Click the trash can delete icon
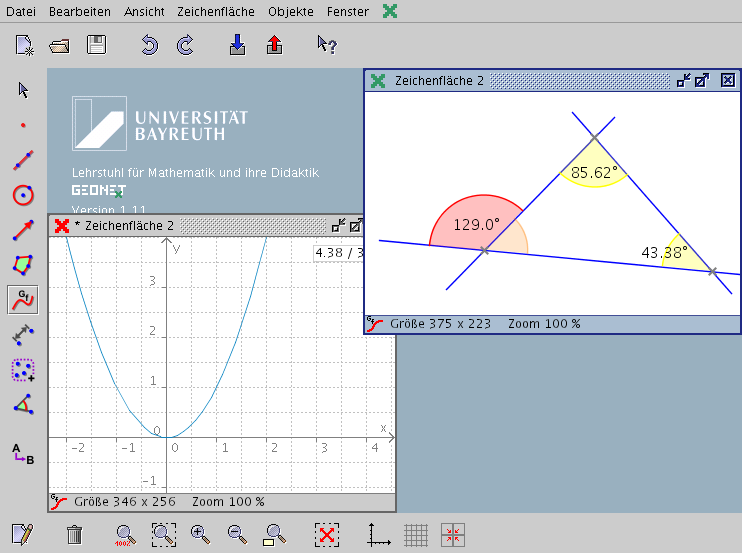 pos(74,535)
